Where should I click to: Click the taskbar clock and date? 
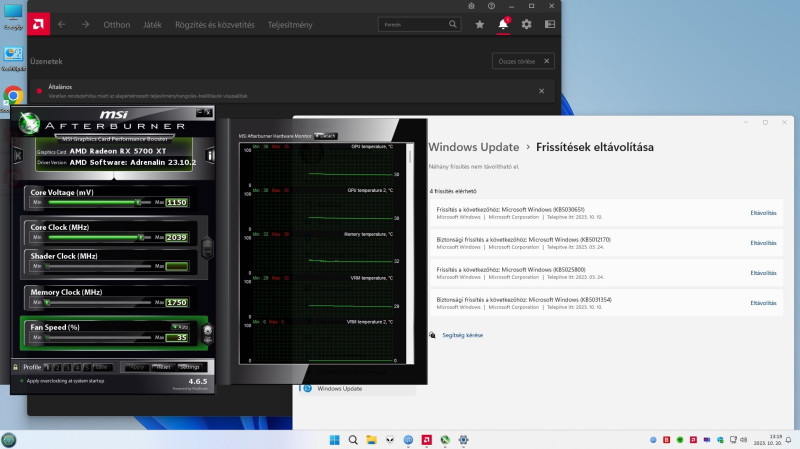pyautogui.click(x=769, y=440)
